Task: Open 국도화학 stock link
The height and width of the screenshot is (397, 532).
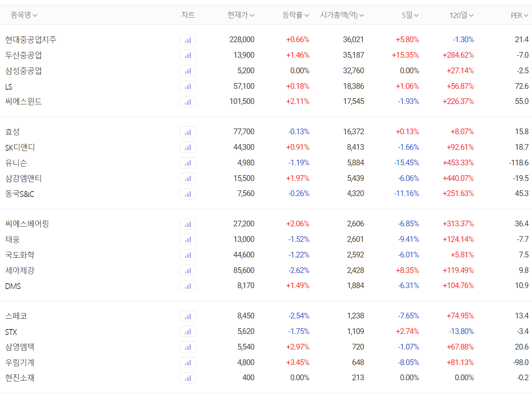Action: pyautogui.click(x=20, y=255)
